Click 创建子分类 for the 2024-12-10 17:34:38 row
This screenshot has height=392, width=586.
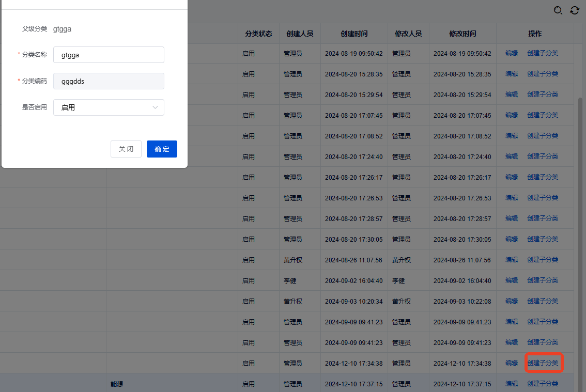543,363
